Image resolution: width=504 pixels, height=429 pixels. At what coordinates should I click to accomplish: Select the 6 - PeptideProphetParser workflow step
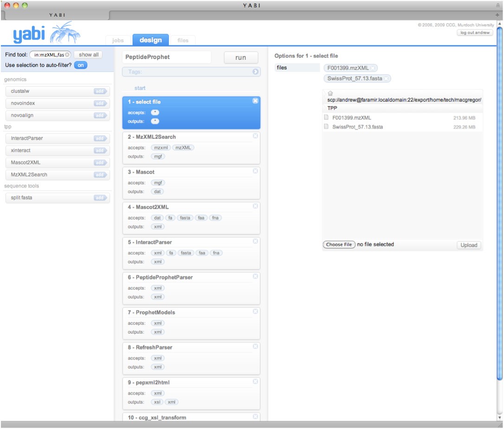tap(191, 288)
